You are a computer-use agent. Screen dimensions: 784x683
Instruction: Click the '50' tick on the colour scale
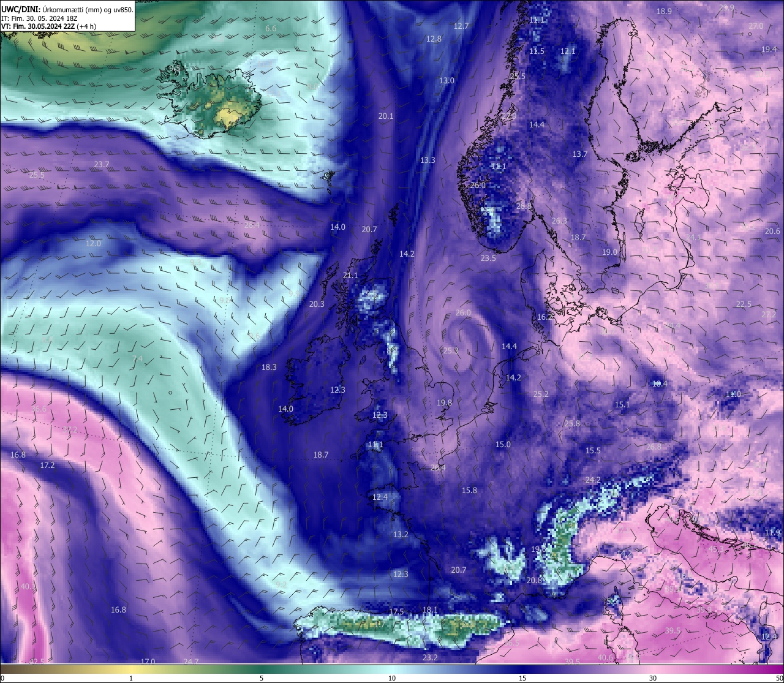click(x=779, y=678)
